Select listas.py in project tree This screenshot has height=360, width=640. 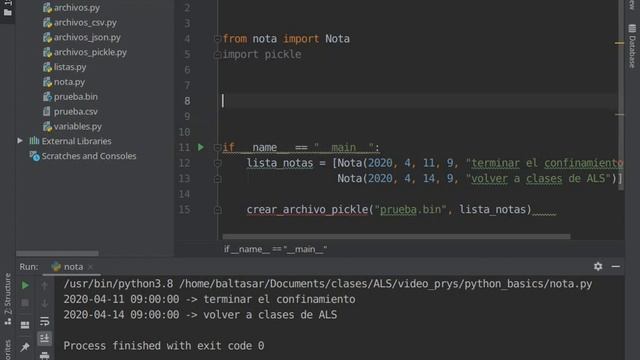coord(70,67)
